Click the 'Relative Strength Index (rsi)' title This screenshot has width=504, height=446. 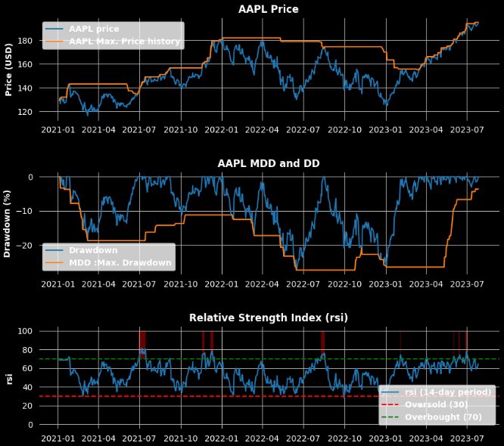click(269, 317)
